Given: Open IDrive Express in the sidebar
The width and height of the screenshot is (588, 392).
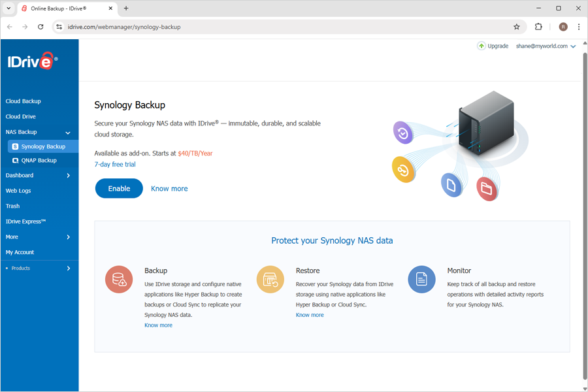Looking at the screenshot, I should pos(25,221).
